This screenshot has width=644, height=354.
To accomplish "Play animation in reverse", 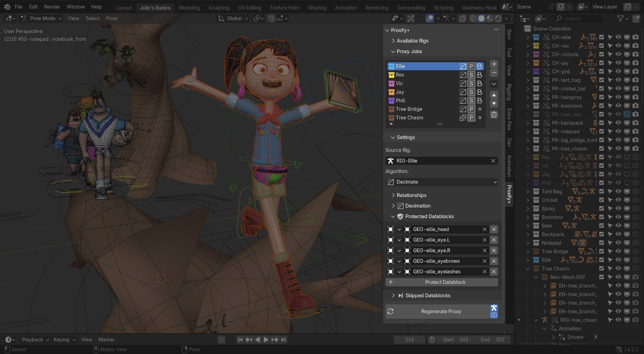I will (258, 340).
